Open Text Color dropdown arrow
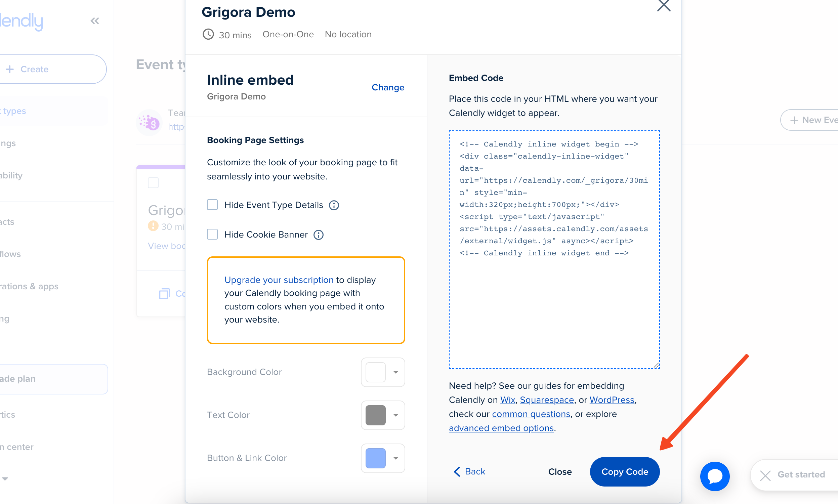Image resolution: width=838 pixels, height=504 pixels. click(x=395, y=415)
